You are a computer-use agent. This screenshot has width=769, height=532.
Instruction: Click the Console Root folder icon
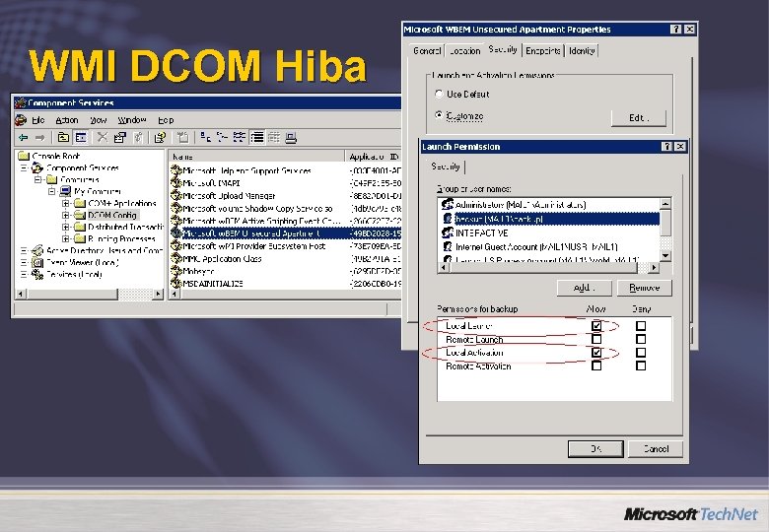click(24, 156)
